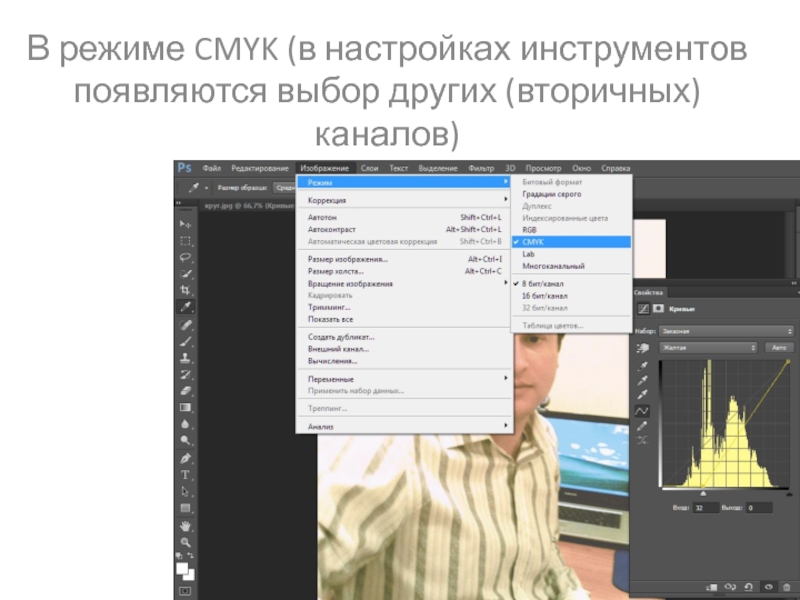Screen dimensions: 800x600
Task: Select the 16 бит/канал option
Action: coord(571,296)
